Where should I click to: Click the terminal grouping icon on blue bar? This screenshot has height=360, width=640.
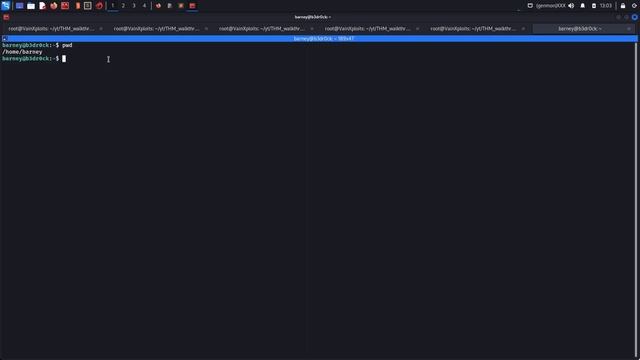click(5, 38)
